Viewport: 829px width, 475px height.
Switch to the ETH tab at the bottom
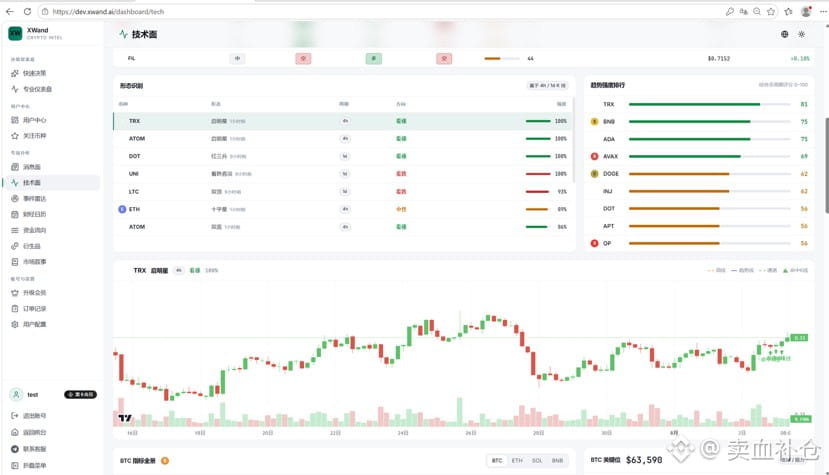click(x=517, y=461)
